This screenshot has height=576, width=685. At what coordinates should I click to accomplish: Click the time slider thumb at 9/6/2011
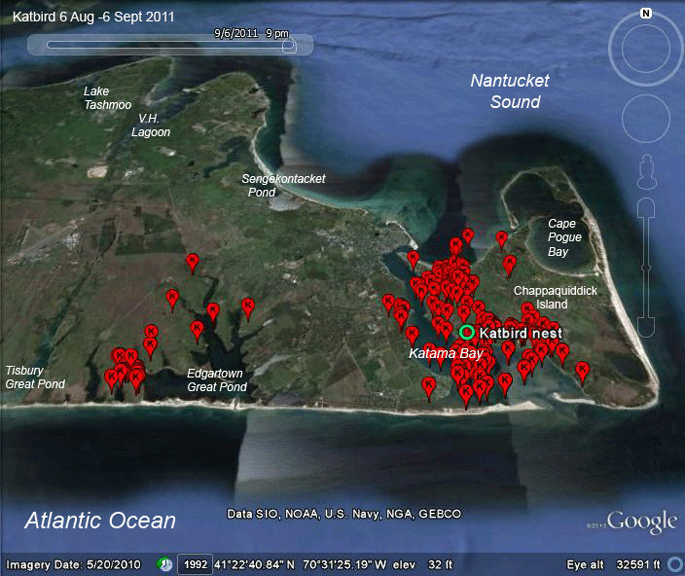coord(289,45)
